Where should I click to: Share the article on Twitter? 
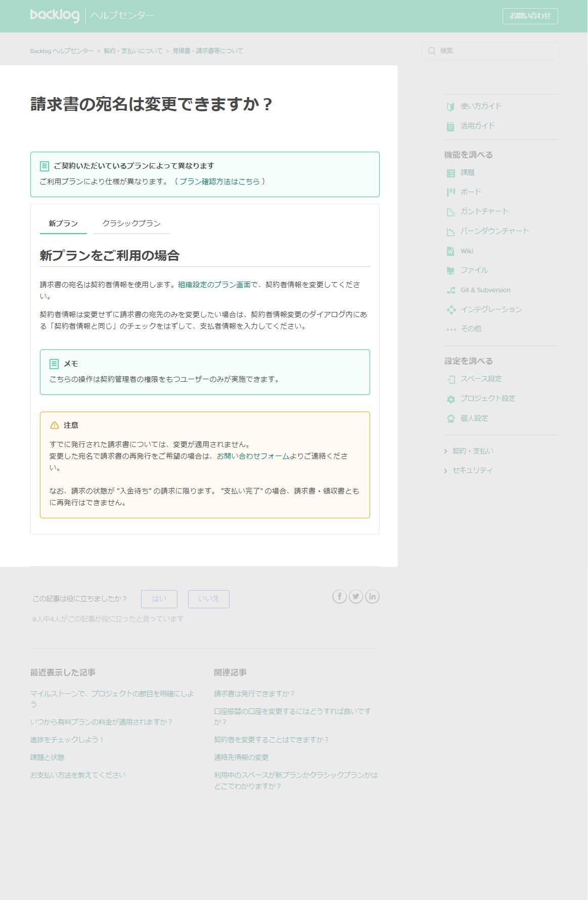pos(356,597)
